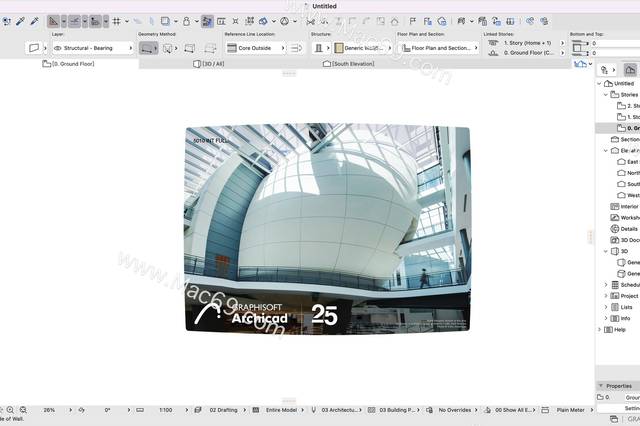
Task: Collapse the Untitled project root in Navigator
Action: click(599, 84)
